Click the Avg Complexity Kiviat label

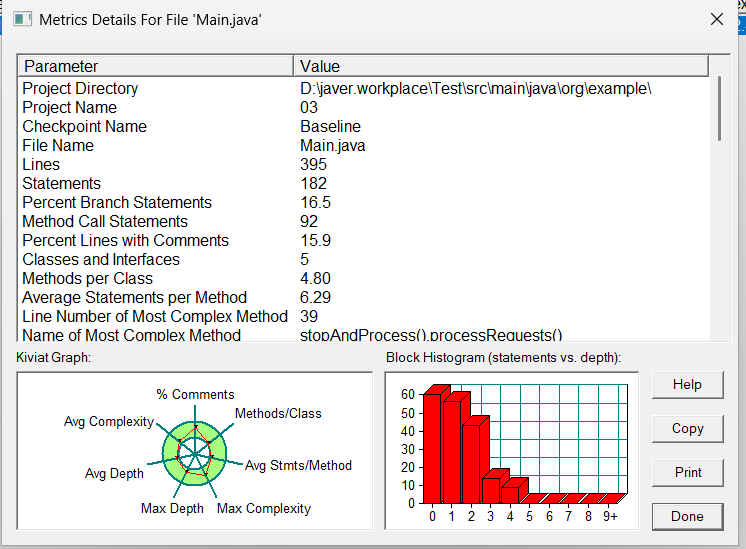[109, 422]
